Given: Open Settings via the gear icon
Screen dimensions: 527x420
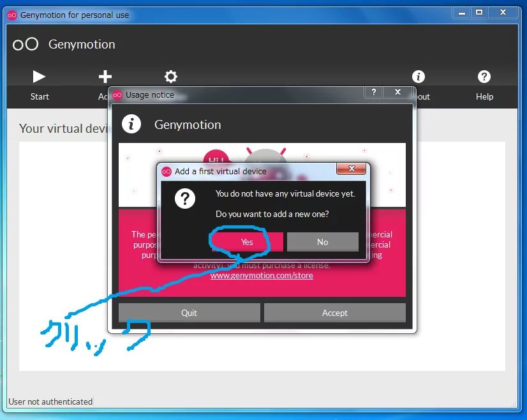Looking at the screenshot, I should [170, 77].
